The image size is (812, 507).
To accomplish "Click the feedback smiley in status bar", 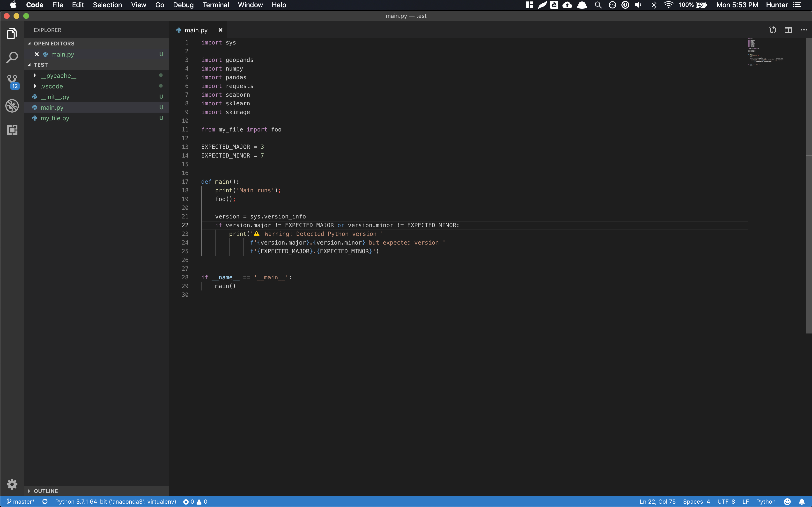I will click(x=787, y=502).
